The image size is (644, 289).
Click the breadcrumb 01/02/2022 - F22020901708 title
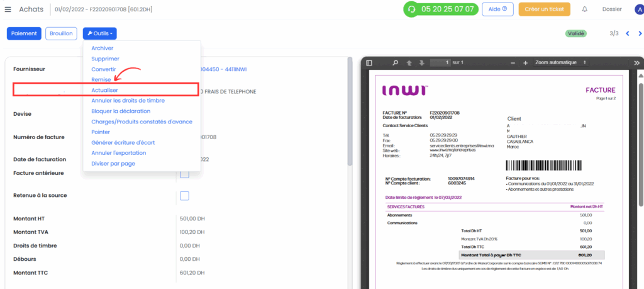tap(104, 9)
